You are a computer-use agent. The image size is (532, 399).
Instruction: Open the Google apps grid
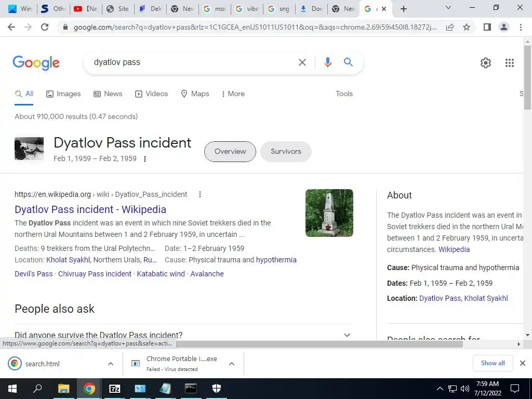point(510,63)
